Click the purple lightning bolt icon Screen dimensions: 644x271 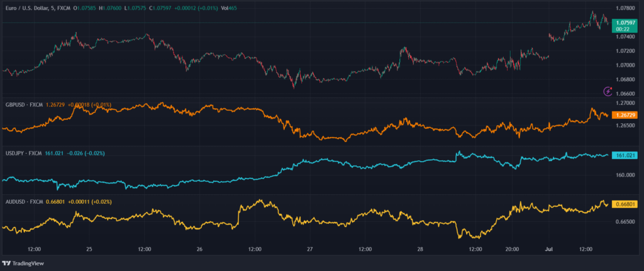[608, 91]
